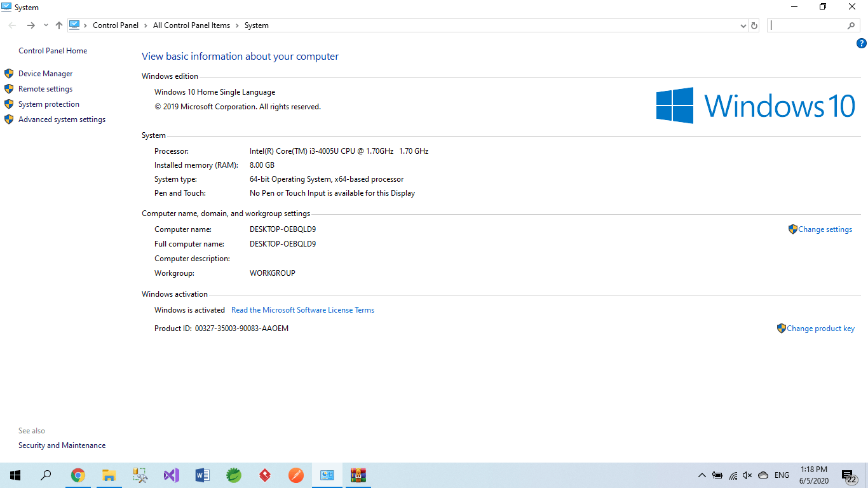Open the hammer-and-wrench tool taskbar icon
This screenshot has height=488, width=868.
click(140, 475)
